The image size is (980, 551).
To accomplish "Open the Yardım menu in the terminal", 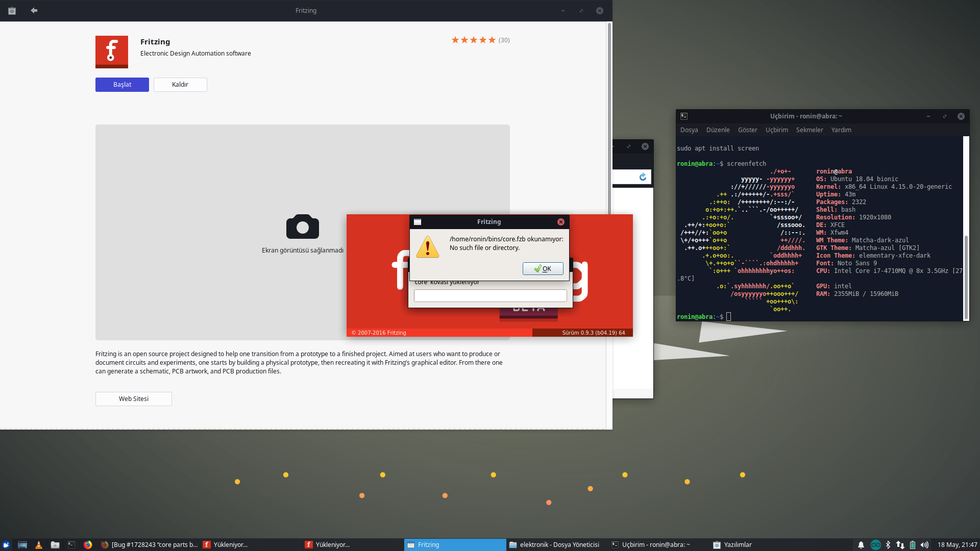I will [841, 130].
